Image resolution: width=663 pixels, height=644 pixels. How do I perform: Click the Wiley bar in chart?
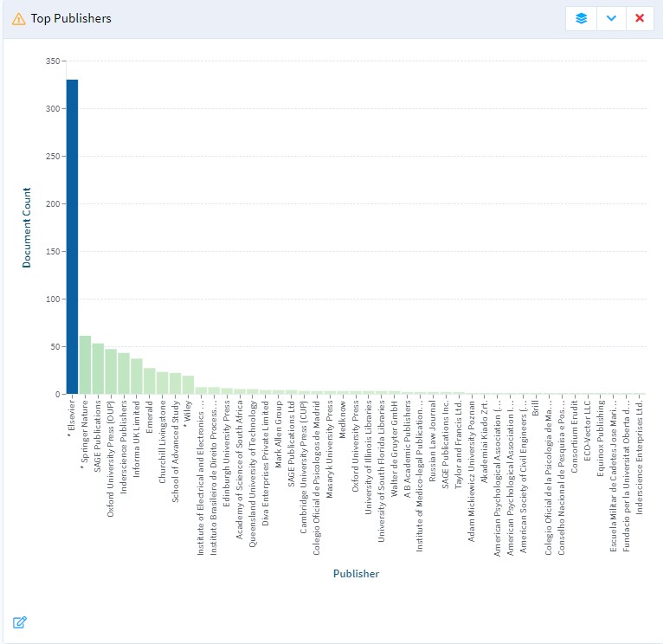188,385
